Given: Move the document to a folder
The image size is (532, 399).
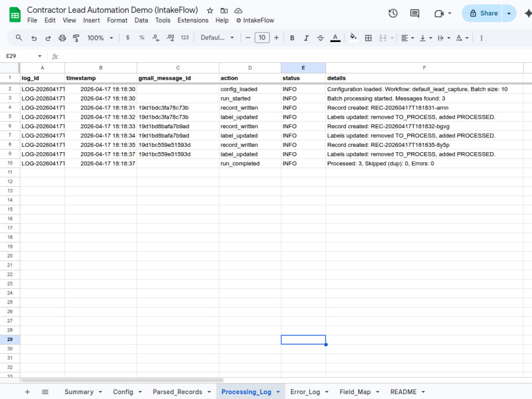Looking at the screenshot, I should pyautogui.click(x=224, y=11).
